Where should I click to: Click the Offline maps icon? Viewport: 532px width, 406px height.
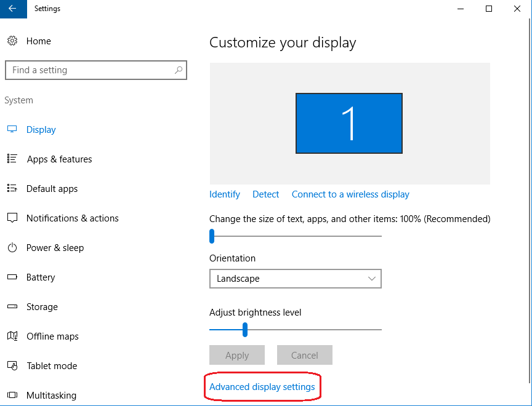(12, 336)
